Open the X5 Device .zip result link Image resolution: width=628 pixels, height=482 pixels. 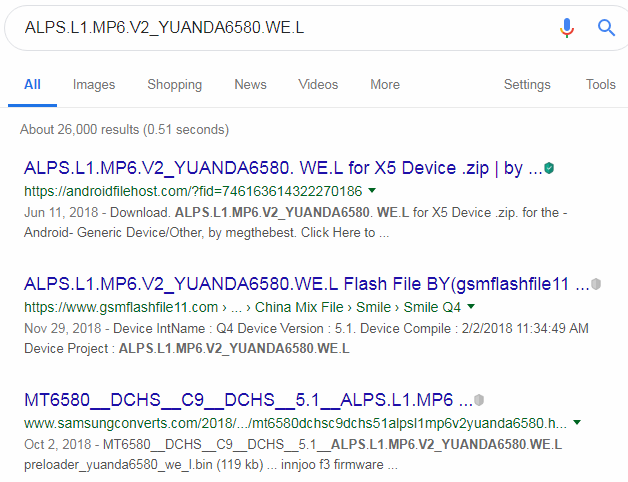click(x=283, y=168)
